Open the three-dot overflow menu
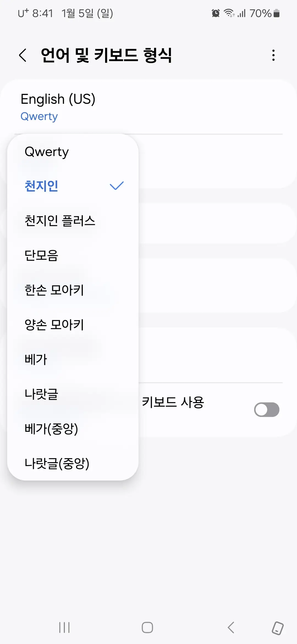297x644 pixels. [273, 55]
